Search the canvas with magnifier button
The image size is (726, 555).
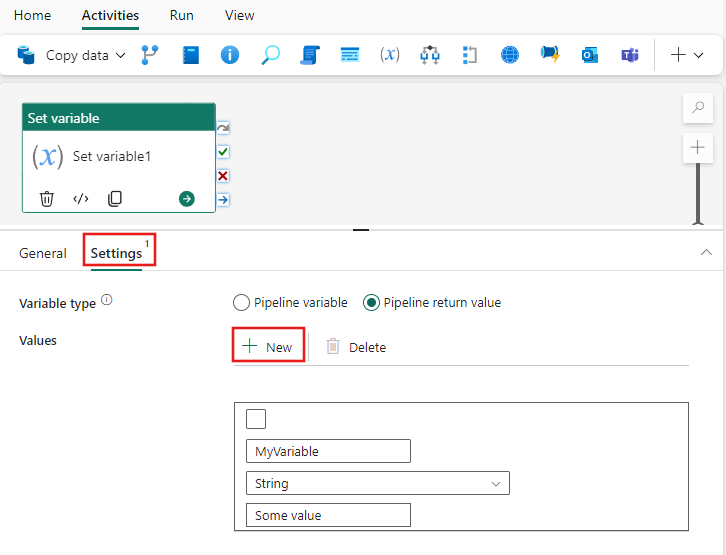[698, 108]
